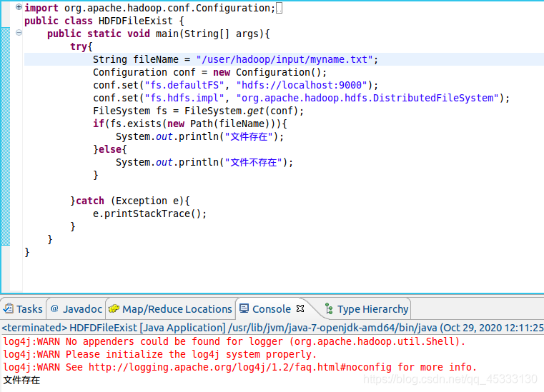Open the Type Hierarchy tab
Screen dimensions: 544x392
[x=367, y=308]
